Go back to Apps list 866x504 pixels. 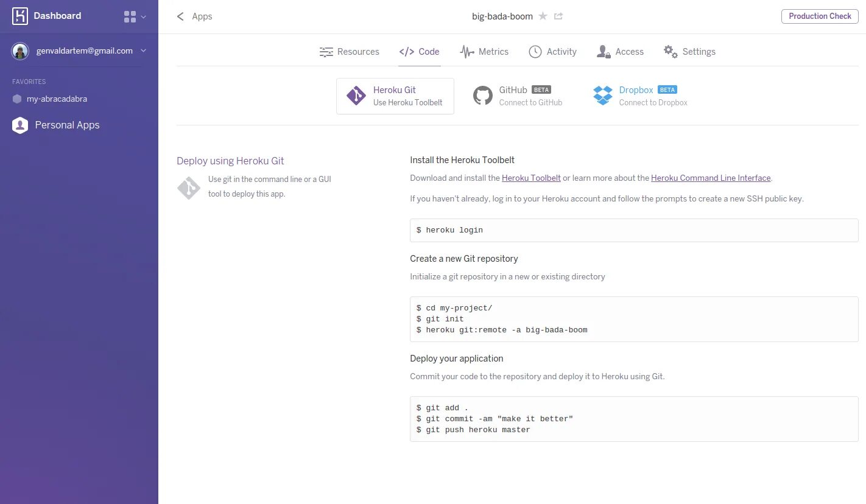click(x=194, y=16)
